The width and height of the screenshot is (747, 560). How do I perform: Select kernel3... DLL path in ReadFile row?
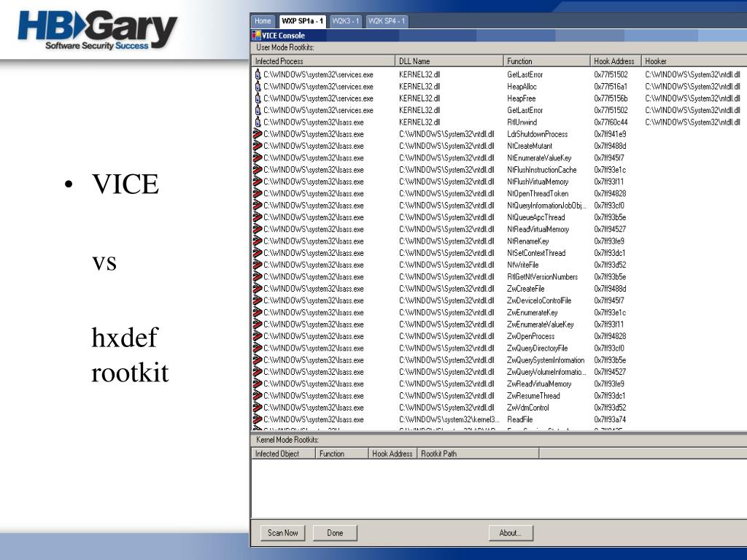coord(449,420)
